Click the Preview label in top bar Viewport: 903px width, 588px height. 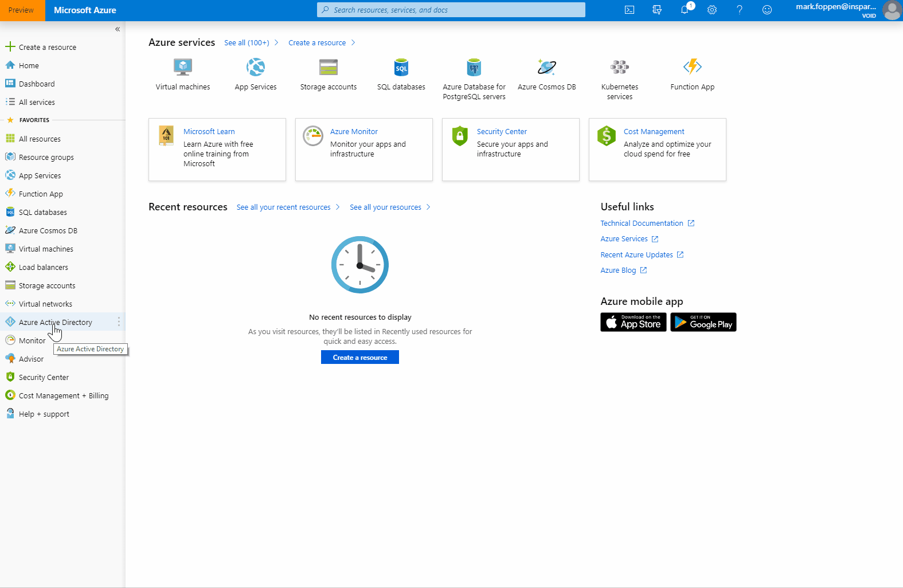(21, 10)
